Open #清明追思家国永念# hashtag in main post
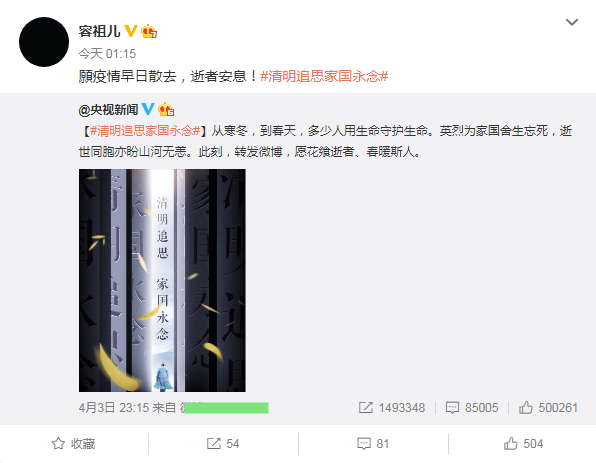 pos(324,76)
